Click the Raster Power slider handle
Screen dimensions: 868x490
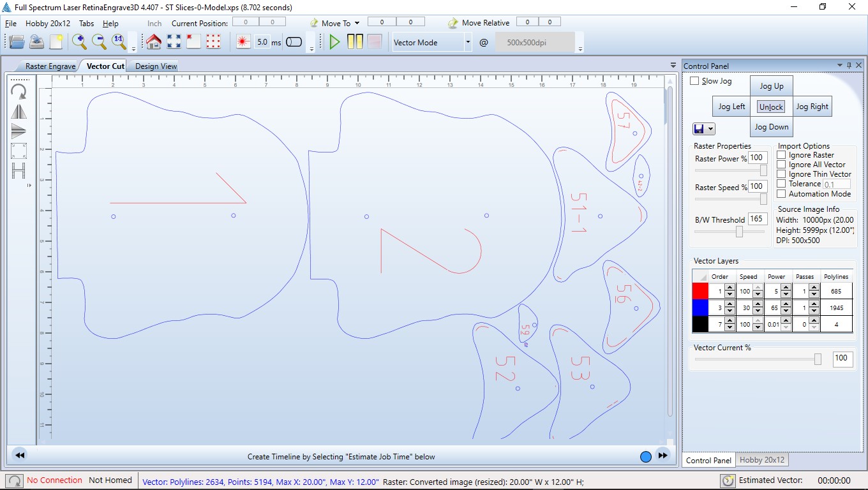click(x=763, y=171)
